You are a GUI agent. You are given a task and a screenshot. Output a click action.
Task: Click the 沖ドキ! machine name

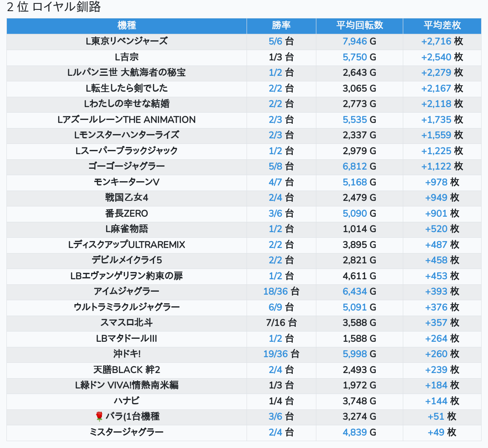tap(127, 354)
